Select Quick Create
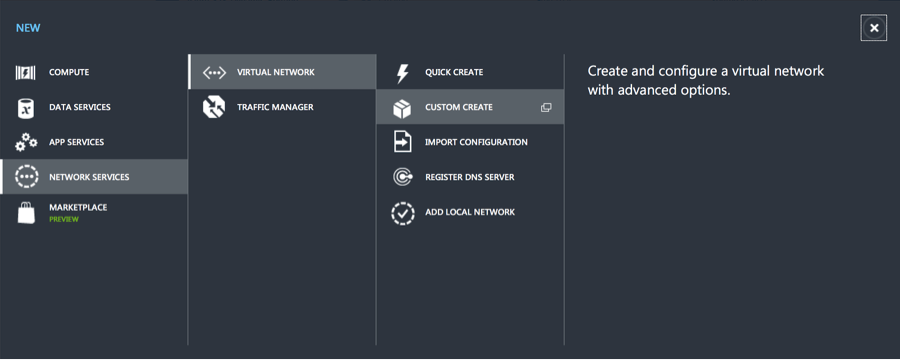Viewport: 900px width, 360px height. click(470, 72)
